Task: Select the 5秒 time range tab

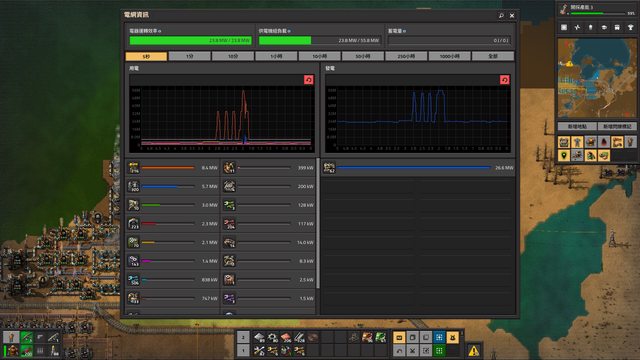Action: click(x=147, y=56)
